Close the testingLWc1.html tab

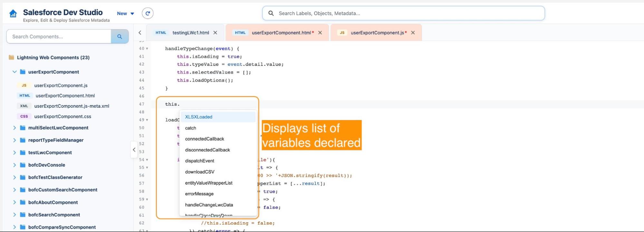[x=215, y=33]
